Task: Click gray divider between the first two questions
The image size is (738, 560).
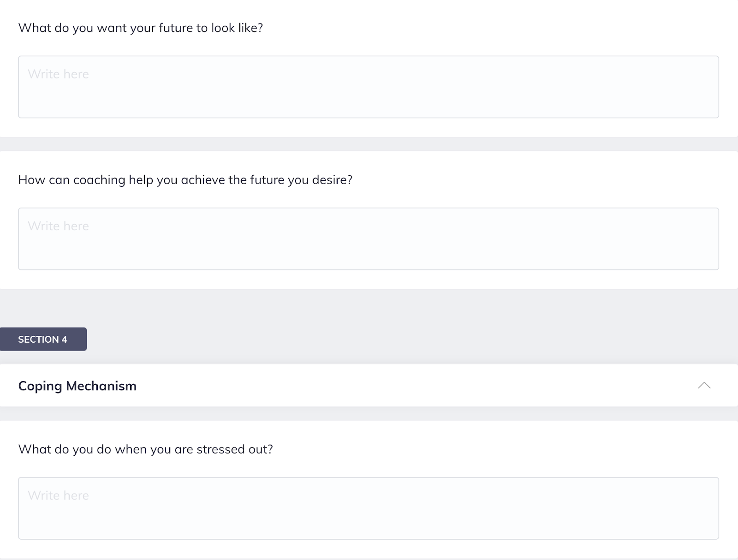Action: (369, 144)
